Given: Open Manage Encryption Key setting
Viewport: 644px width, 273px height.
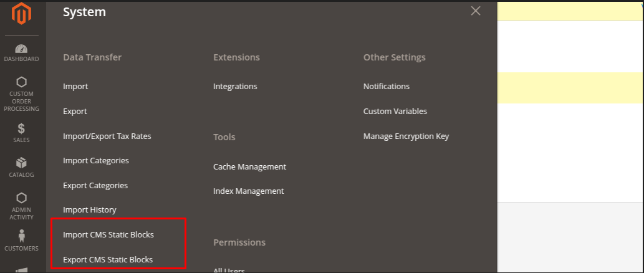Looking at the screenshot, I should tap(406, 136).
